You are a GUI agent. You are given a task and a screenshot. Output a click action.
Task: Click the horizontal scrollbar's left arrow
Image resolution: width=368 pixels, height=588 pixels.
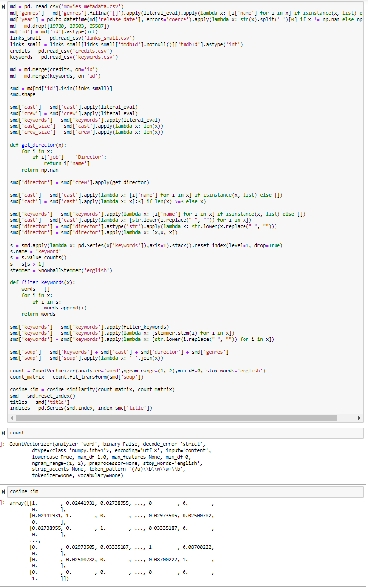(x=12, y=418)
